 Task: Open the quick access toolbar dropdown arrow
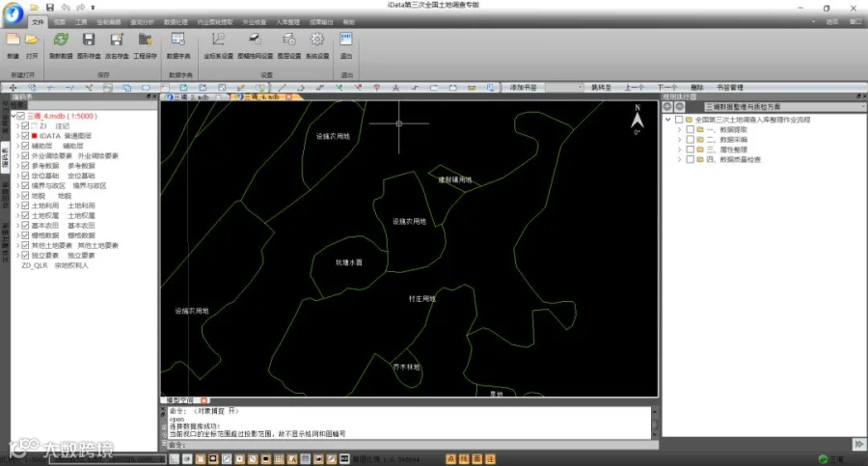pos(93,8)
